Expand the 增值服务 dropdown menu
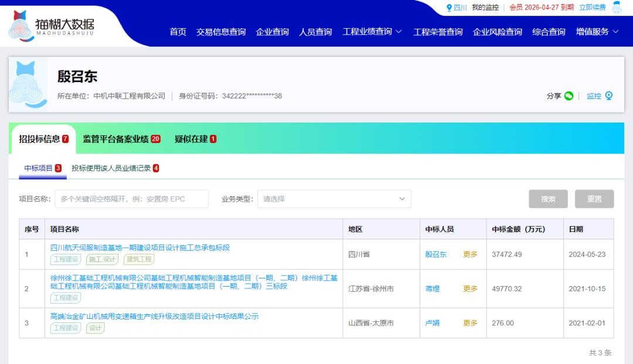 click(x=597, y=32)
